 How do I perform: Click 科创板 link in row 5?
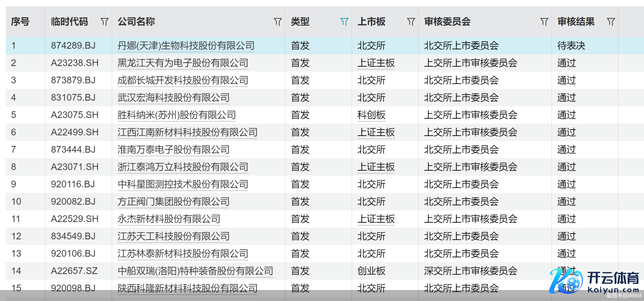click(371, 115)
